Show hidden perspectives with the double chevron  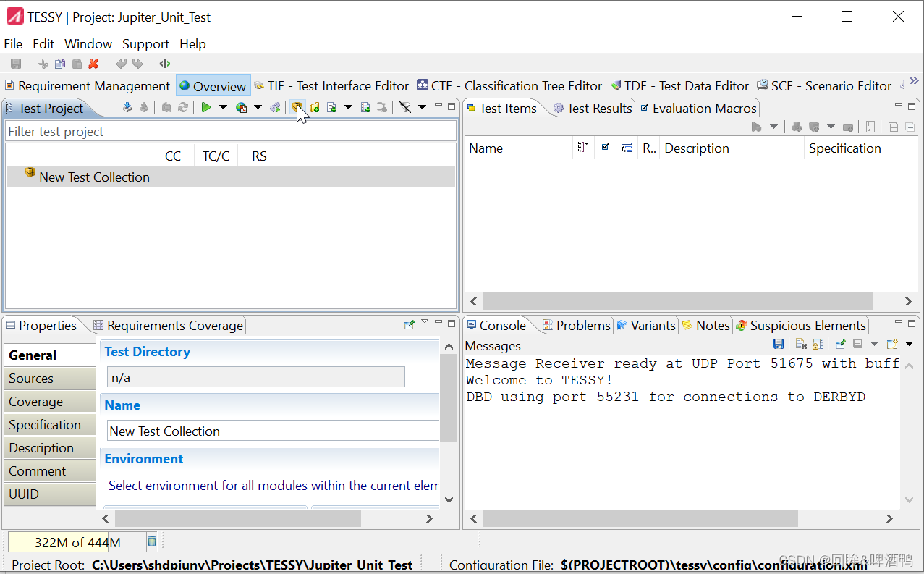[x=914, y=81]
